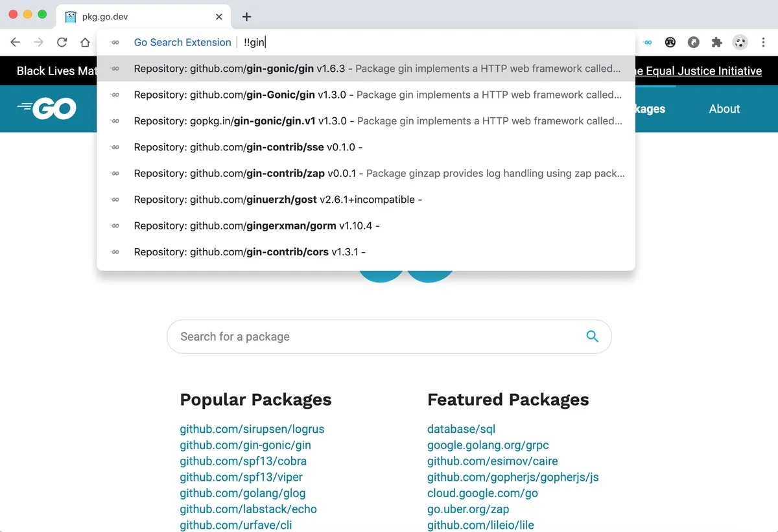Open google.golang.org/grpc
778x532 pixels.
click(488, 445)
